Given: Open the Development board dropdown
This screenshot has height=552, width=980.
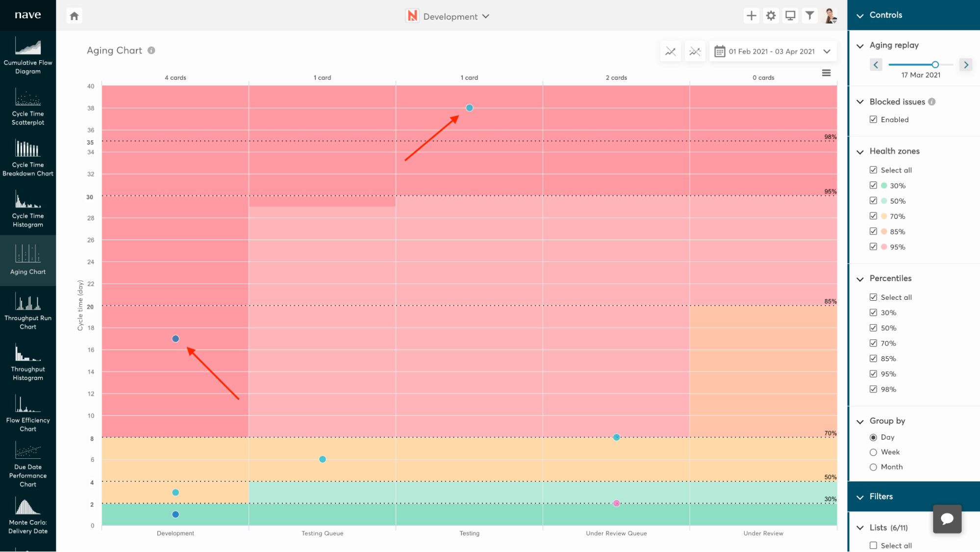Looking at the screenshot, I should click(x=450, y=16).
